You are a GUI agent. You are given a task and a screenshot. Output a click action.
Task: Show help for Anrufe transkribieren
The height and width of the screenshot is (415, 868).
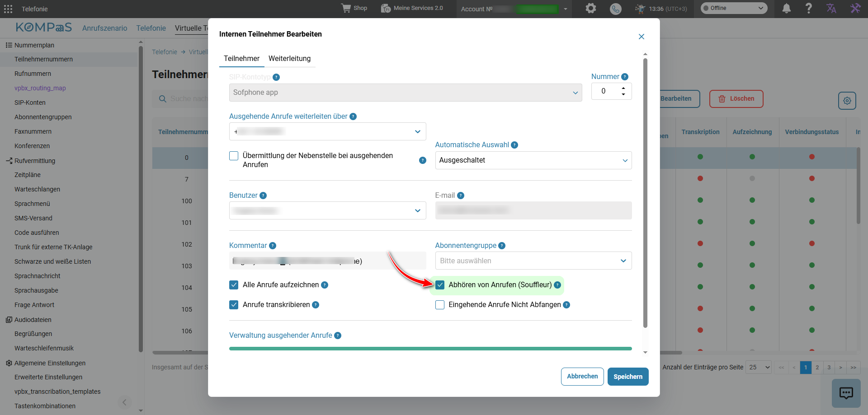[x=316, y=305]
